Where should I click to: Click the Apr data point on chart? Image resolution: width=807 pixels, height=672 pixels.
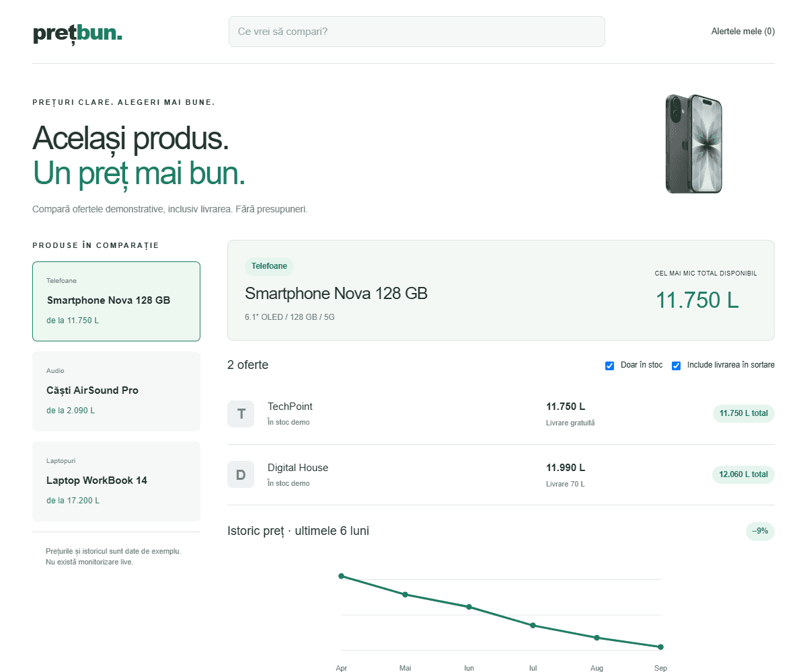coord(342,576)
